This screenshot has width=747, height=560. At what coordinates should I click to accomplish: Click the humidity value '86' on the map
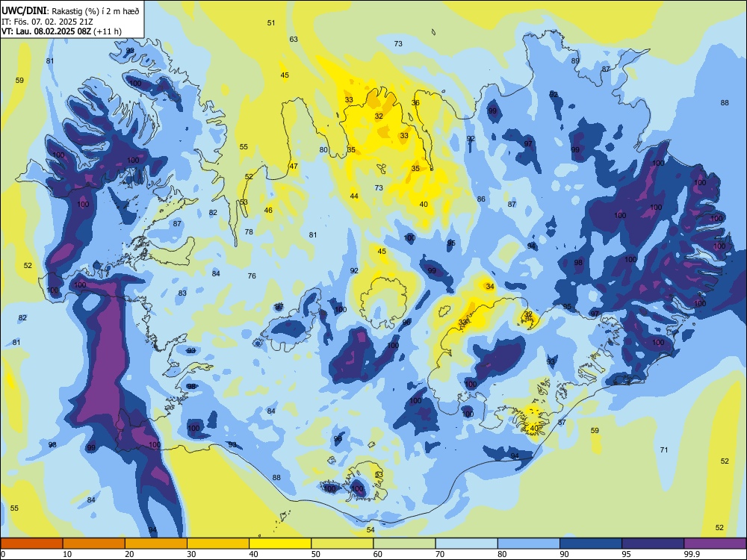point(481,199)
